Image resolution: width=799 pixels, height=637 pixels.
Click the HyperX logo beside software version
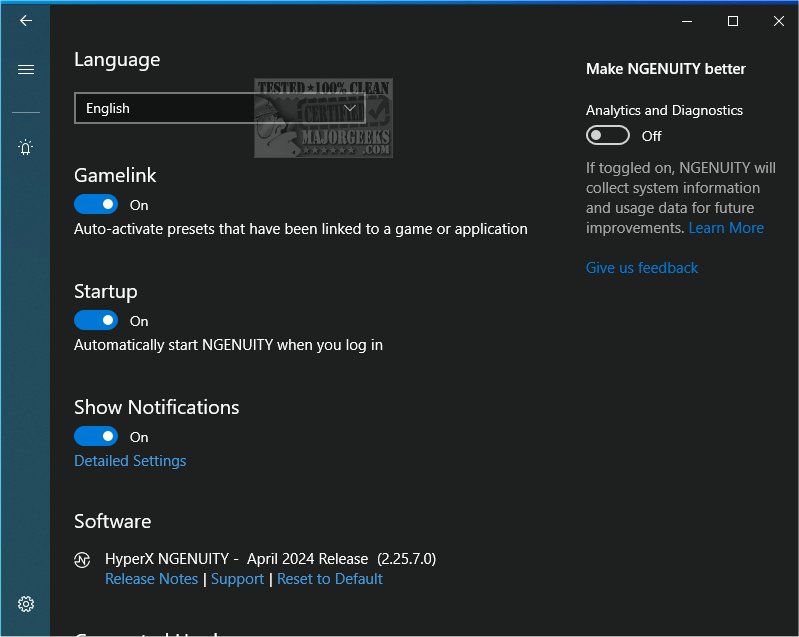pyautogui.click(x=83, y=560)
